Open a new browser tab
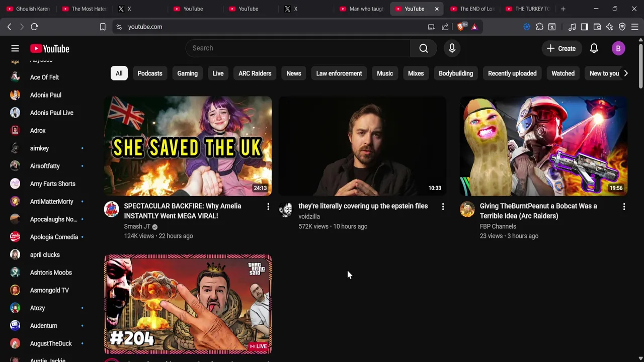Viewport: 644px width, 362px height. coord(563,9)
